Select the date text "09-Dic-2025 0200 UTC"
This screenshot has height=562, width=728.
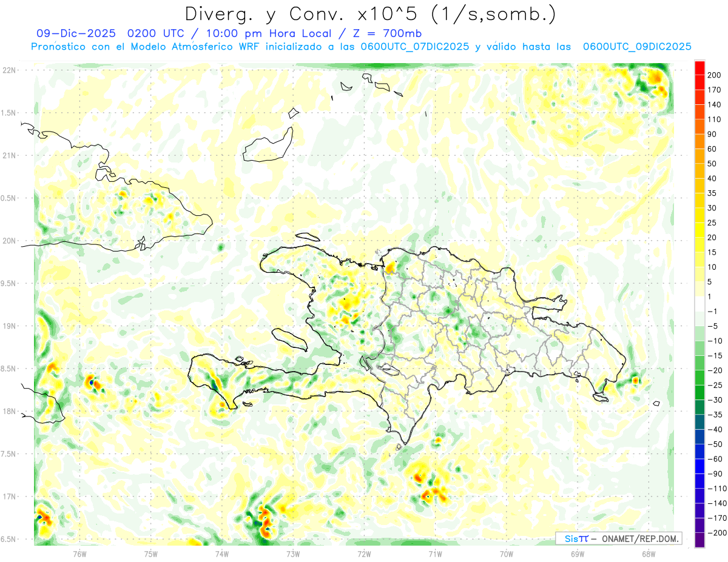click(113, 33)
